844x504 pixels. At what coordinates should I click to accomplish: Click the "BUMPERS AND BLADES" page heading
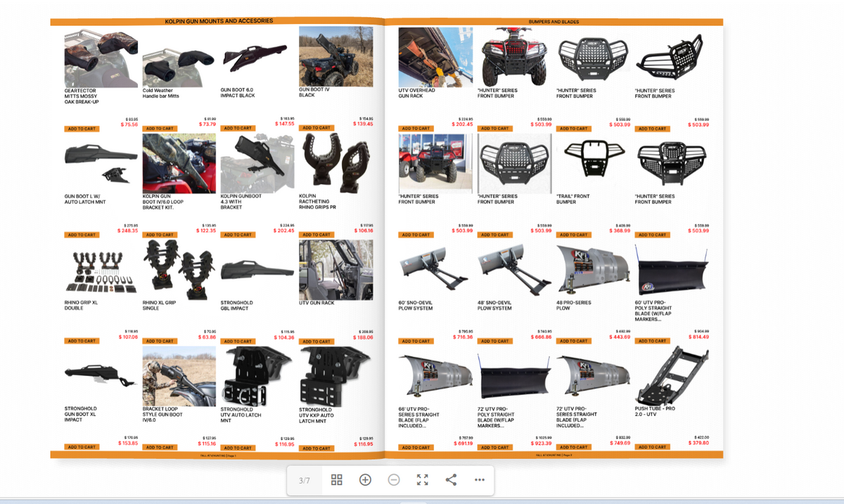554,22
